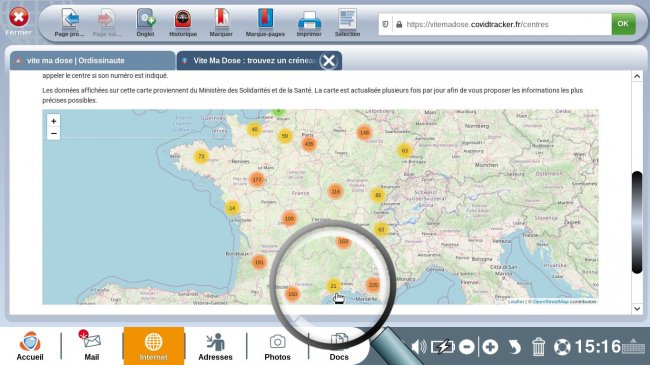This screenshot has width=650, height=365.
Task: Click the speaker volume icon
Action: coord(418,347)
